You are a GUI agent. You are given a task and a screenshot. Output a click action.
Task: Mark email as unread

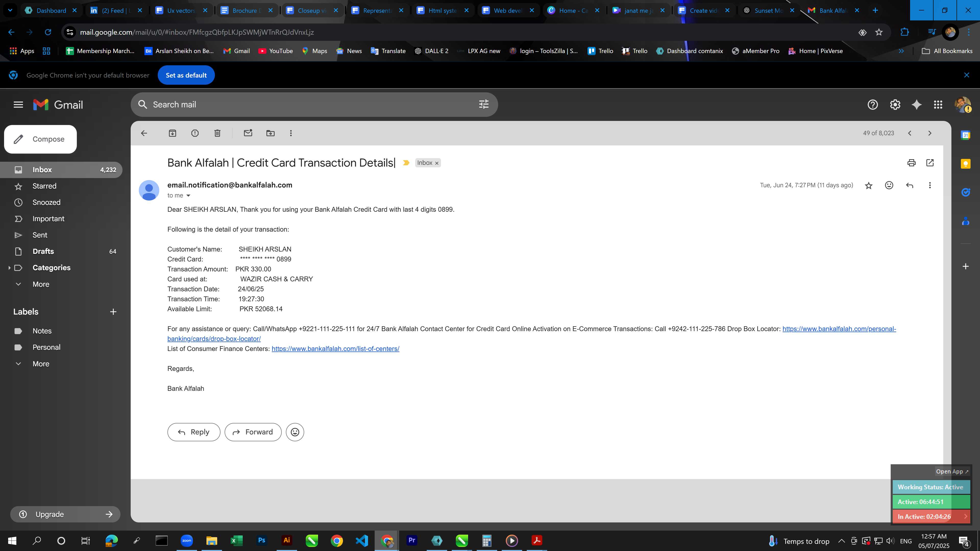248,133
